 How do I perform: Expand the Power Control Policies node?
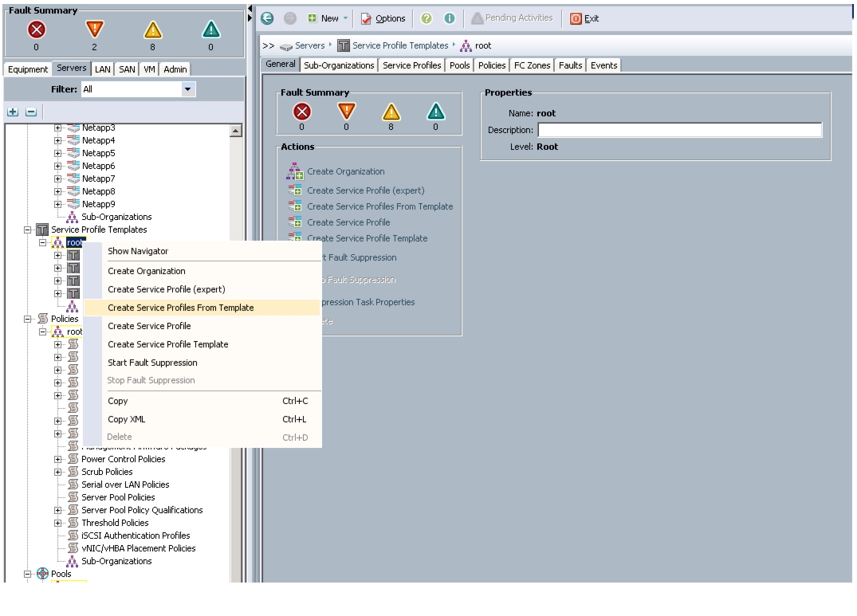(x=58, y=459)
